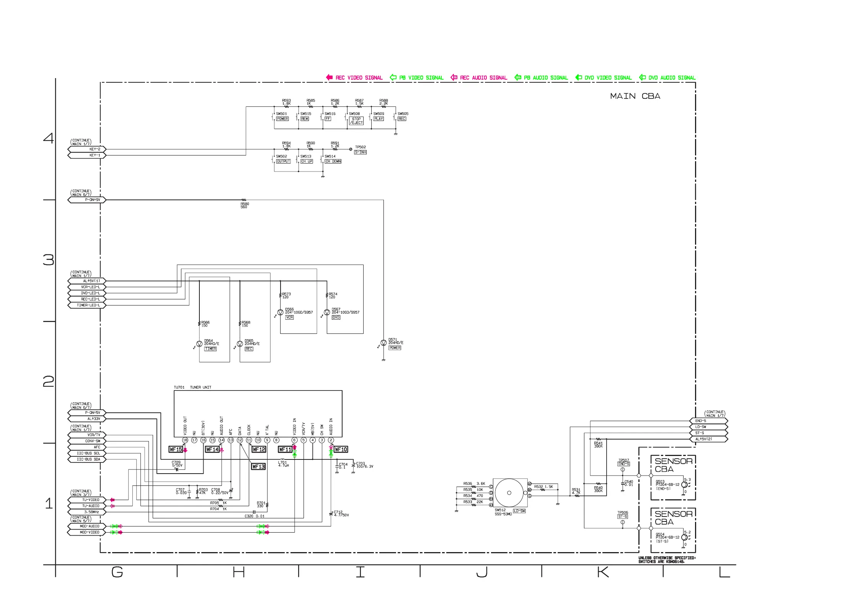
Task: Click the KEY-2 connector label
Action: 95,149
